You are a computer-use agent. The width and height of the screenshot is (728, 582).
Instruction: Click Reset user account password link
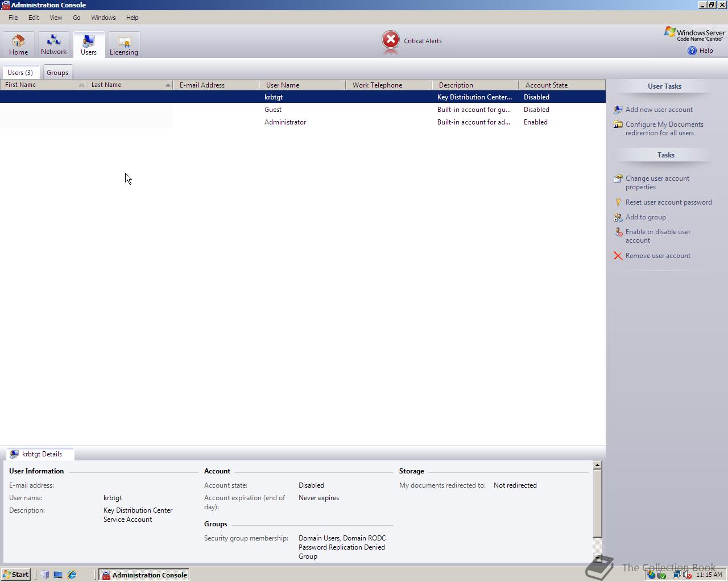tap(669, 202)
